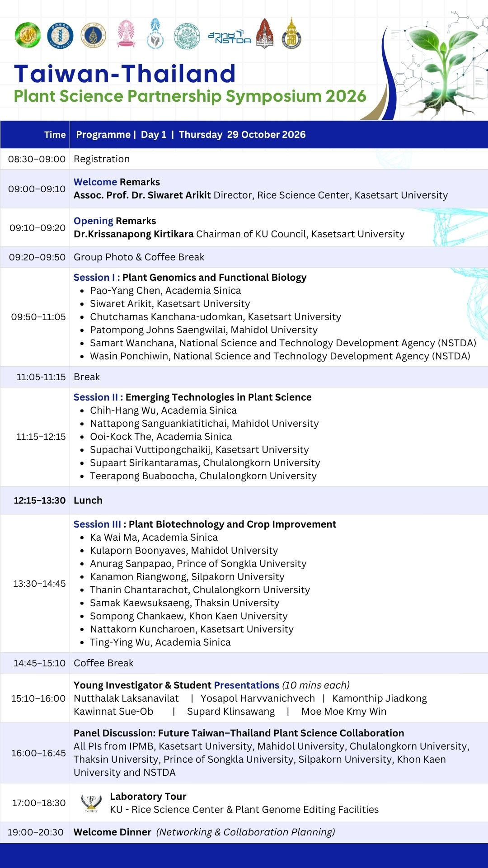488x868 pixels.
Task: Click Session II Emerging Technologies heading
Action: pos(192,397)
